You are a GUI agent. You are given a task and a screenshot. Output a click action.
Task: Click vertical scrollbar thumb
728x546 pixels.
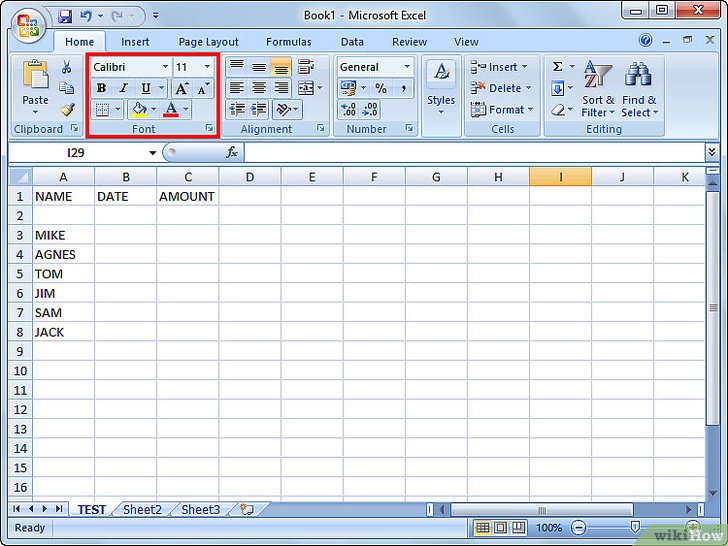pos(713,307)
